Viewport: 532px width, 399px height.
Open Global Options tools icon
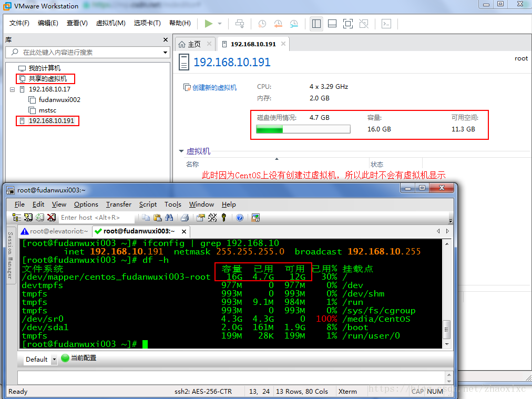(212, 218)
